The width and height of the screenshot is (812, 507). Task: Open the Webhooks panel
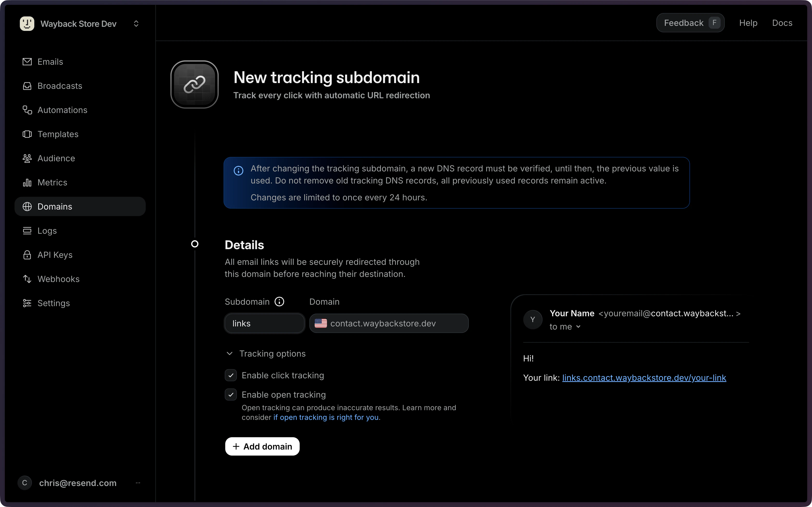[59, 279]
